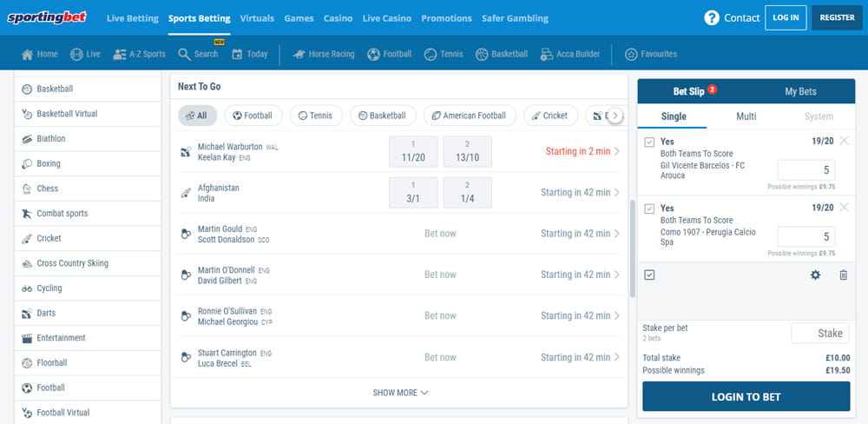Select Cross Country Skiing in the sidebar
The height and width of the screenshot is (424, 868).
coord(88,263)
